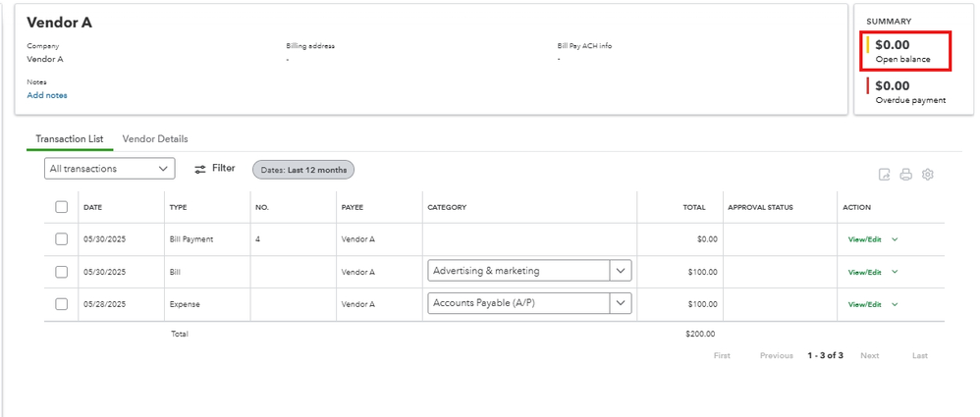
Task: Open the Advertising & marketing category dropdown
Action: [621, 271]
